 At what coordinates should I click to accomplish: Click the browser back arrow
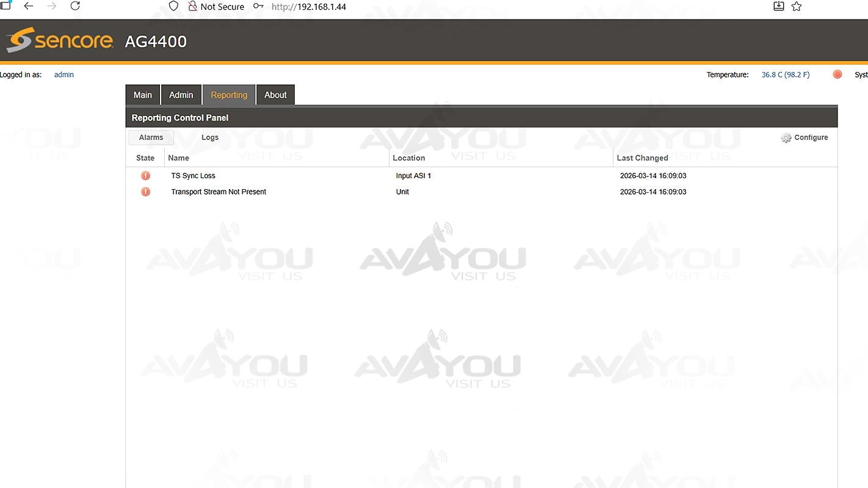(29, 6)
